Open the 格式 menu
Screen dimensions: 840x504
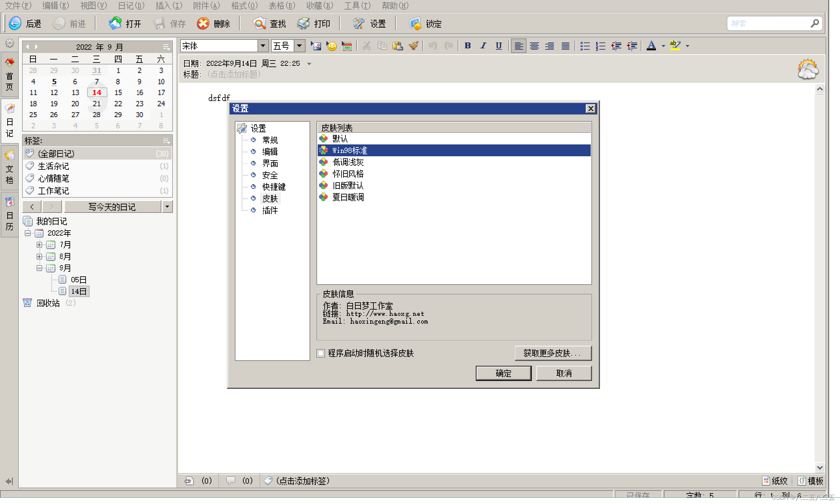[x=244, y=6]
